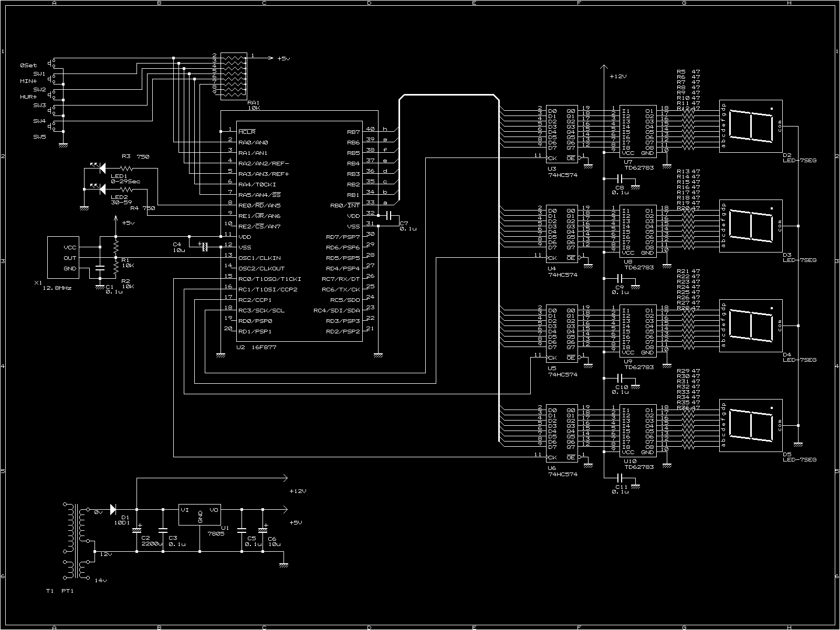The height and width of the screenshot is (630, 840).
Task: Select the X1 12.8MHz oscillator block
Action: click(63, 257)
